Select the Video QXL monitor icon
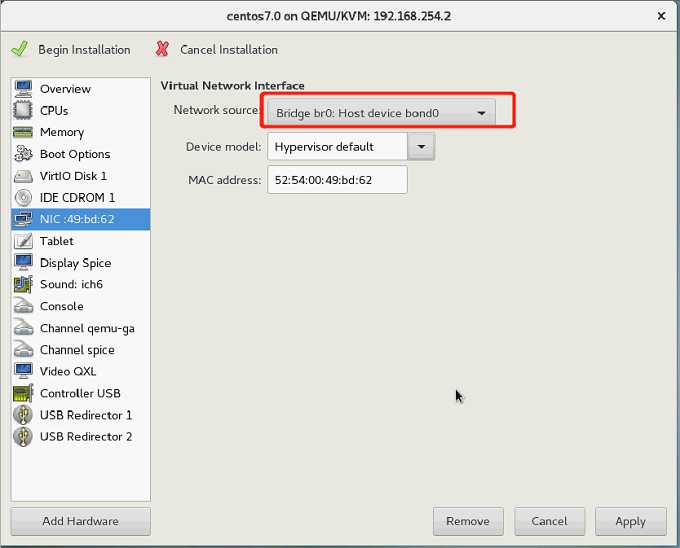Image resolution: width=680 pixels, height=548 pixels. click(23, 371)
